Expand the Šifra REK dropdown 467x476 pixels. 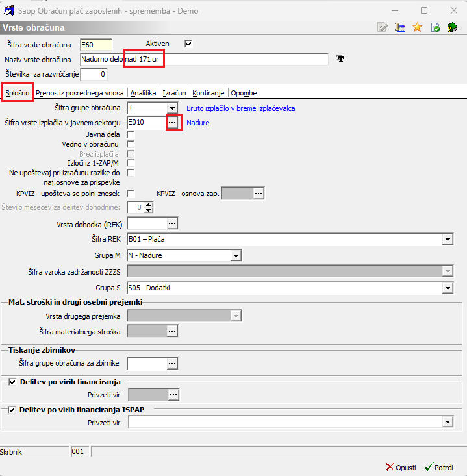coord(448,239)
